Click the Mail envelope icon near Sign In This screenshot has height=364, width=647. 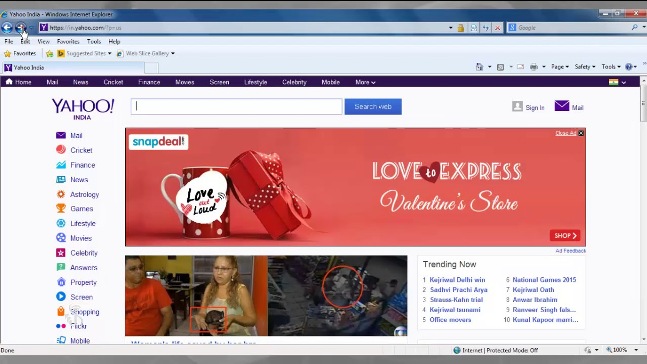point(562,106)
